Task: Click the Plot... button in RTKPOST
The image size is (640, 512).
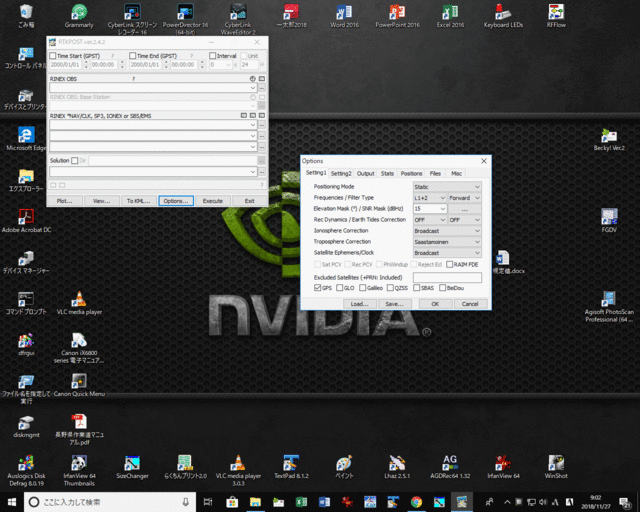Action: tap(64, 201)
